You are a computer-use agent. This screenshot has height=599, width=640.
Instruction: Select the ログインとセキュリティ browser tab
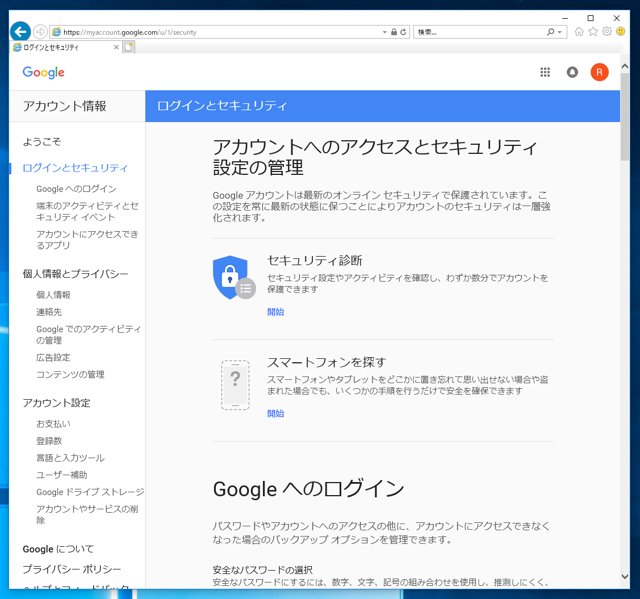coord(65,47)
